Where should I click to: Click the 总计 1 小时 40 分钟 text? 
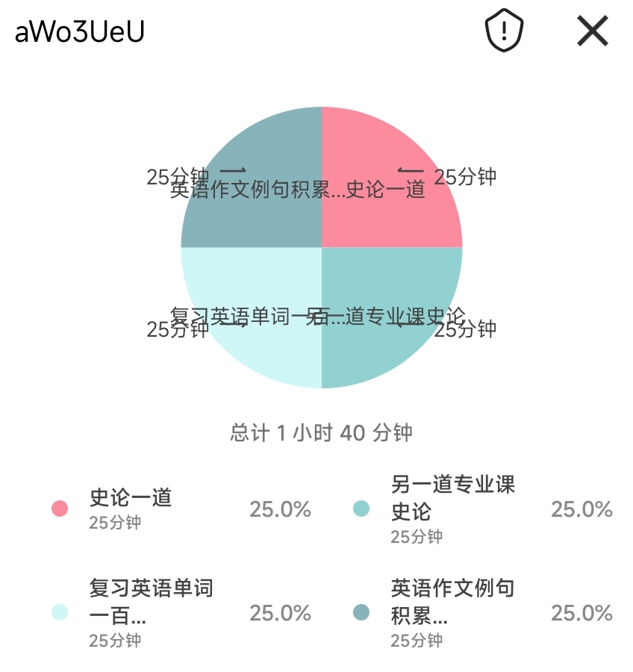tap(321, 433)
